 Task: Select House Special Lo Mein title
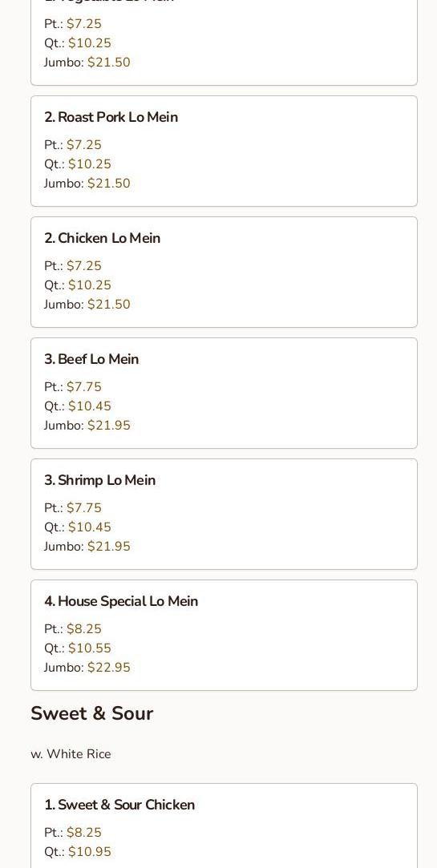tap(121, 601)
